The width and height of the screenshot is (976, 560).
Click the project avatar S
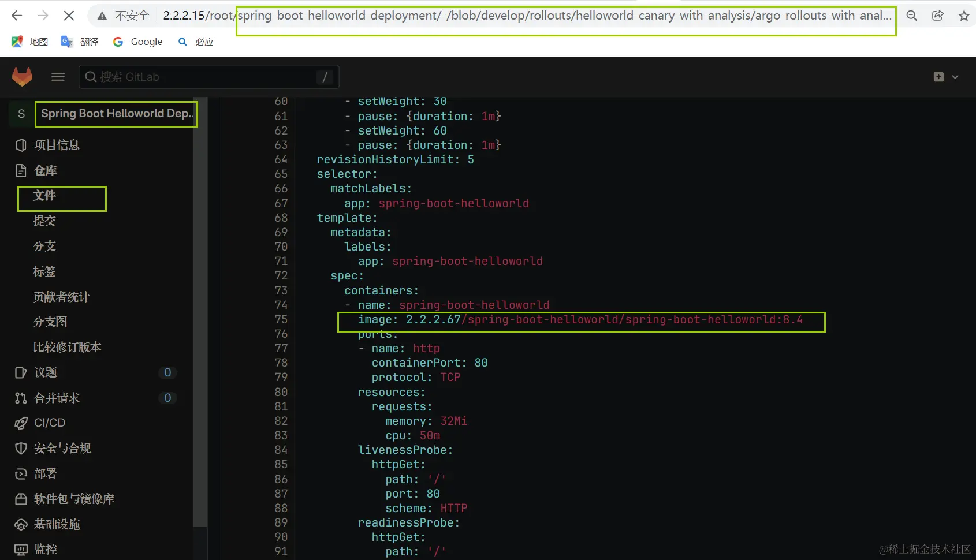click(x=21, y=114)
